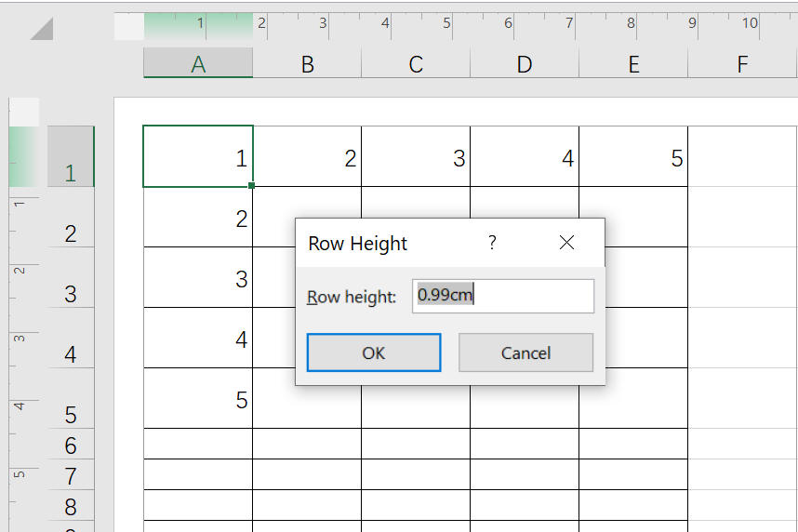Click the Row height input field
Image resolution: width=798 pixels, height=532 pixels.
tap(502, 297)
